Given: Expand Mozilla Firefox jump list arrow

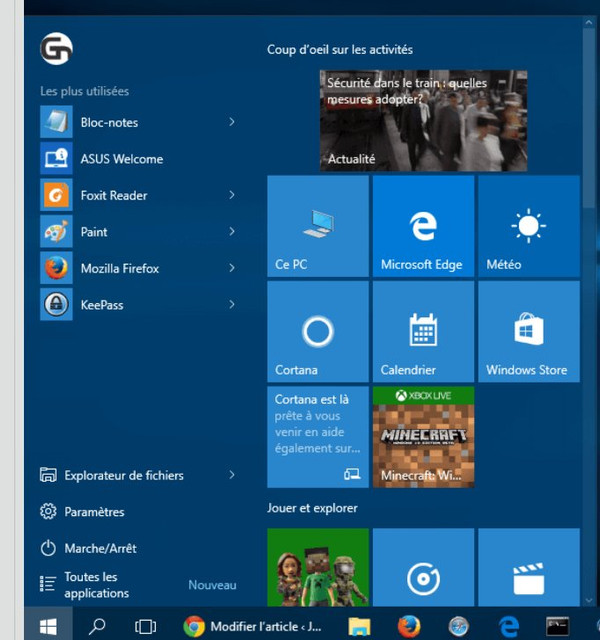Looking at the screenshot, I should pyautogui.click(x=232, y=268).
